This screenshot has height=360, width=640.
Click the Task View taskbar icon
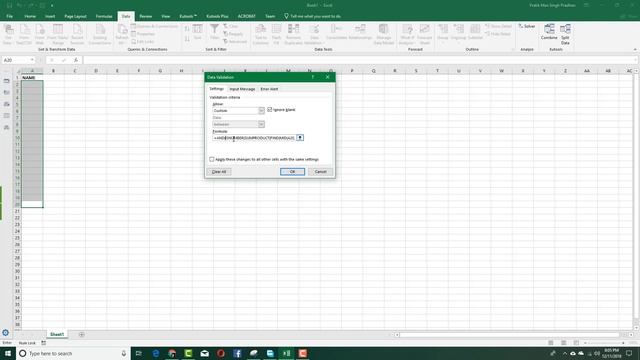coord(138,353)
